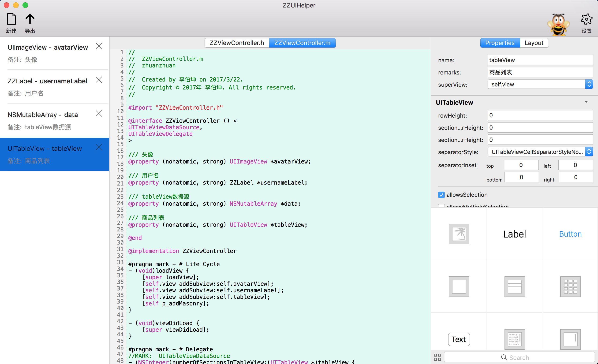Collapse the UITableView section arrow

point(586,102)
